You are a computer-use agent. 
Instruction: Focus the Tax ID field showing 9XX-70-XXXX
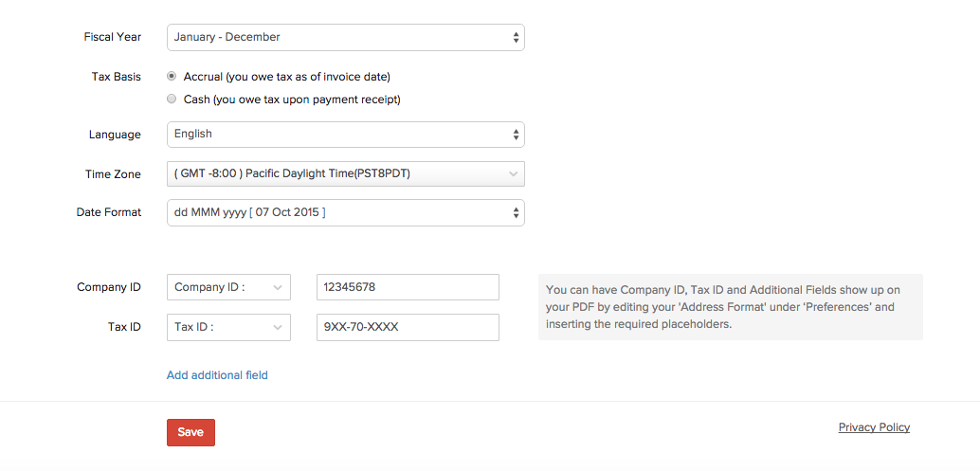pos(407,328)
